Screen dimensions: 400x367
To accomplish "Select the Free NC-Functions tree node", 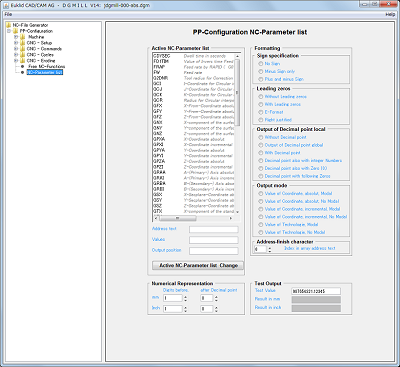I will (46, 66).
